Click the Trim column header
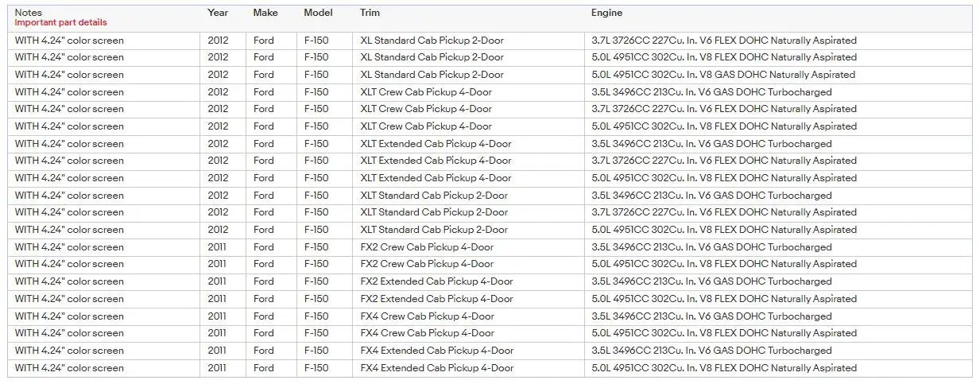 [x=370, y=13]
